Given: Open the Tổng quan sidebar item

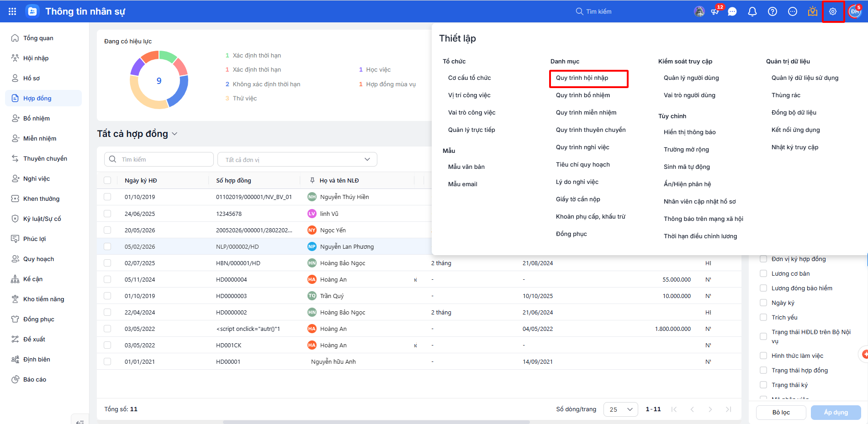Looking at the screenshot, I should [43, 38].
